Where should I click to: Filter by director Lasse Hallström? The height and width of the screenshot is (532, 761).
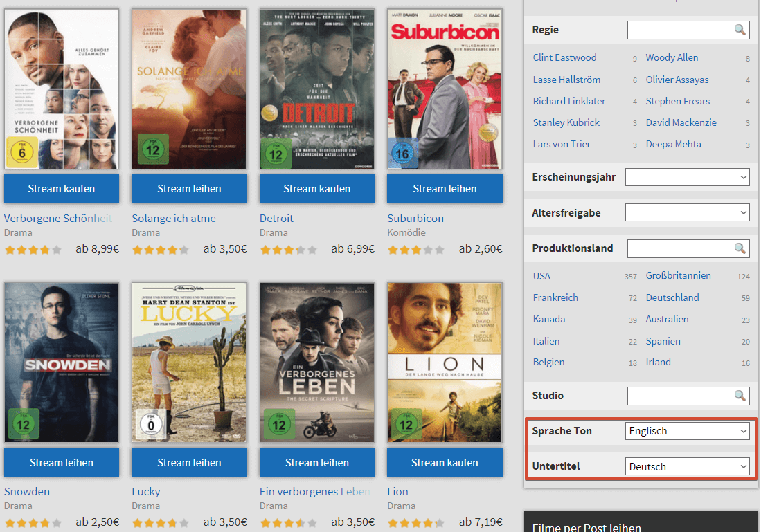click(566, 80)
